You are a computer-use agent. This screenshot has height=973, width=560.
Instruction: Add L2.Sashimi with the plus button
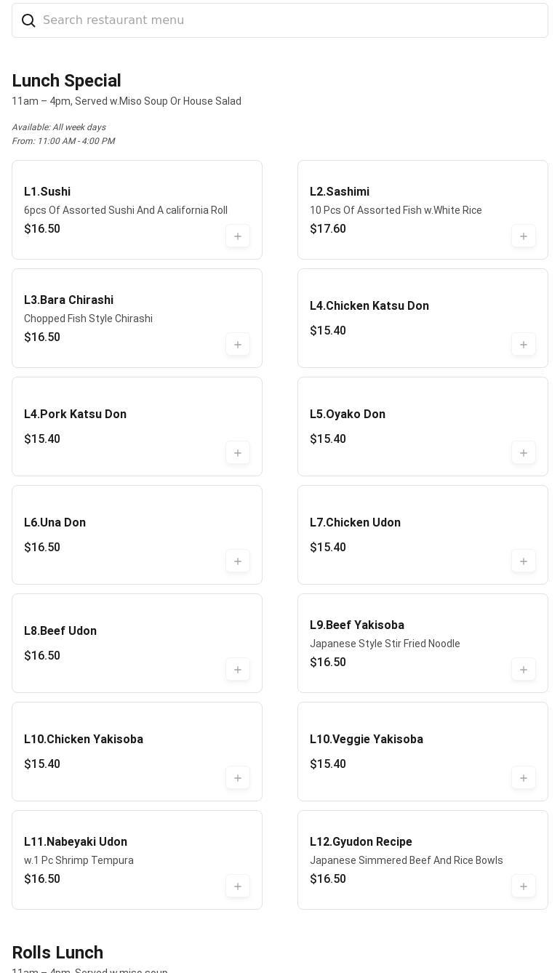[x=524, y=236]
